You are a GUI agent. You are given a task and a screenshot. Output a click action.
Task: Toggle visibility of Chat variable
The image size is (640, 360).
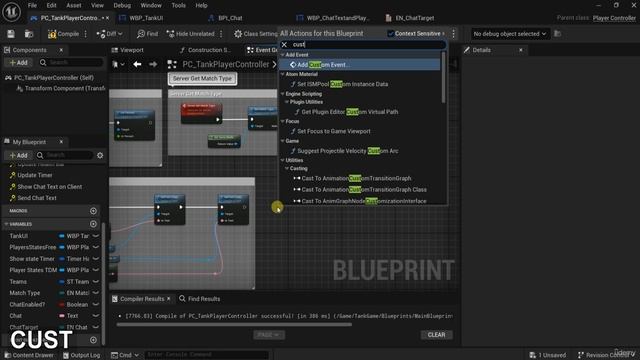pyautogui.click(x=96, y=316)
